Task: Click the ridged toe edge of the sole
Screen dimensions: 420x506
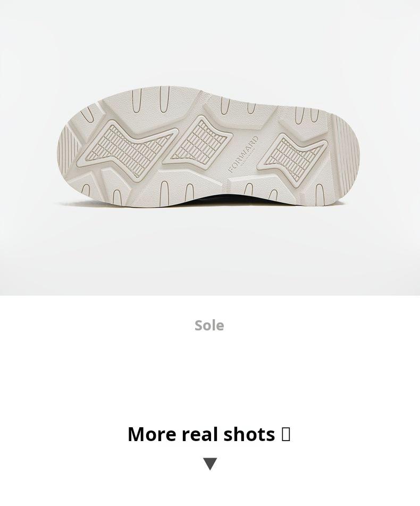Action: [69, 151]
